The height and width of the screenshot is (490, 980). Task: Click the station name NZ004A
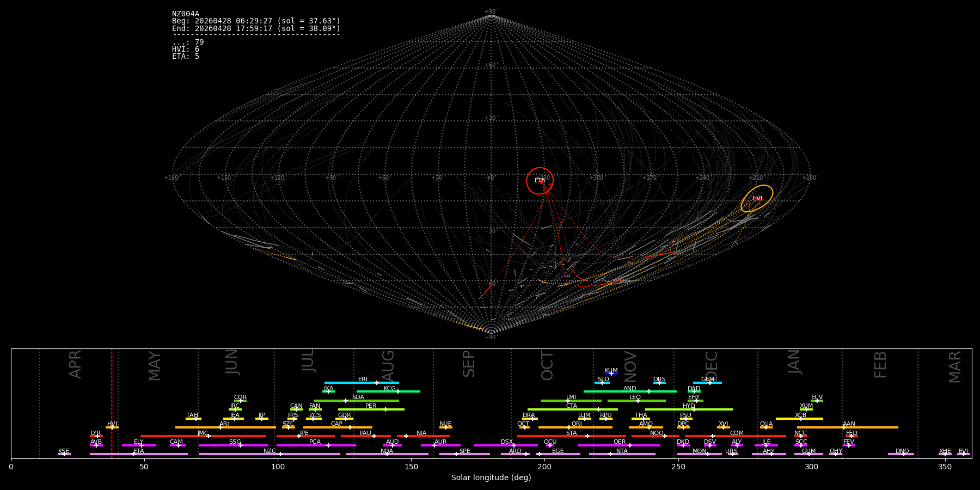click(x=186, y=14)
